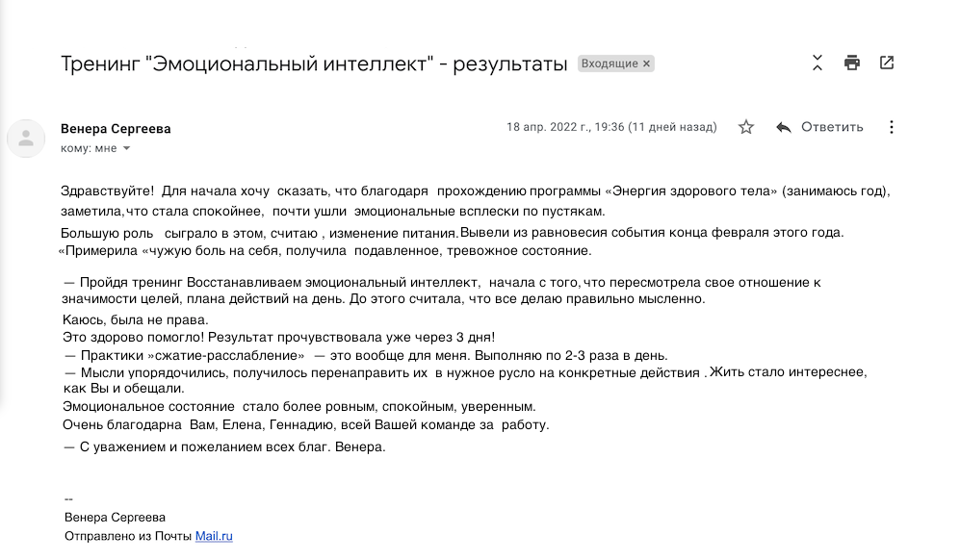
Task: Remove the Входящие label with its ×
Action: pyautogui.click(x=646, y=64)
